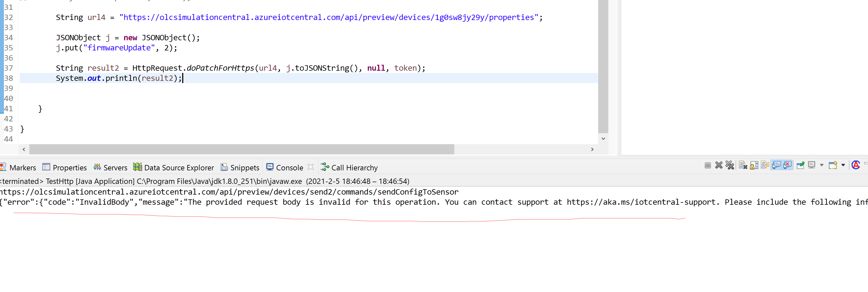Toggle Word Wrap for Console output
Viewport: 868px width, 292px height.
[765, 165]
